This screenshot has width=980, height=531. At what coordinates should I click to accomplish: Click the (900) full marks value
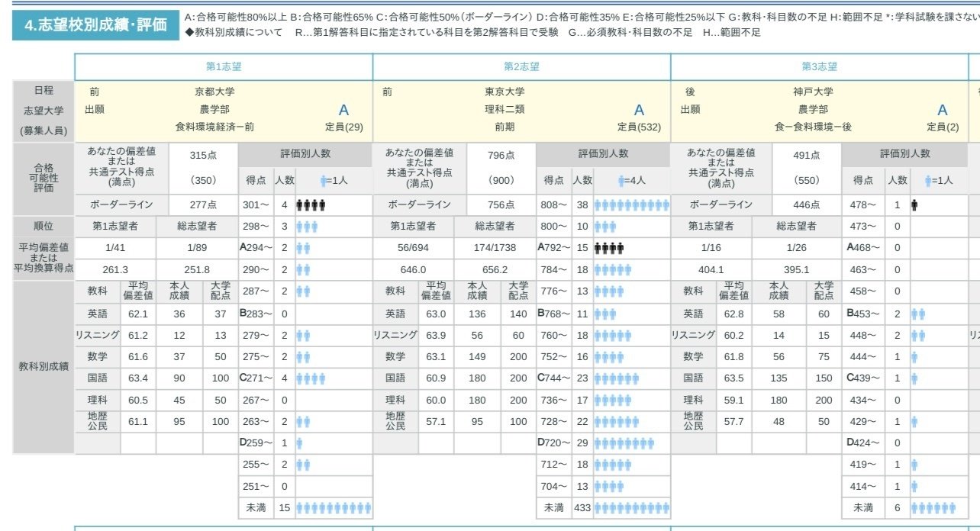tap(501, 182)
